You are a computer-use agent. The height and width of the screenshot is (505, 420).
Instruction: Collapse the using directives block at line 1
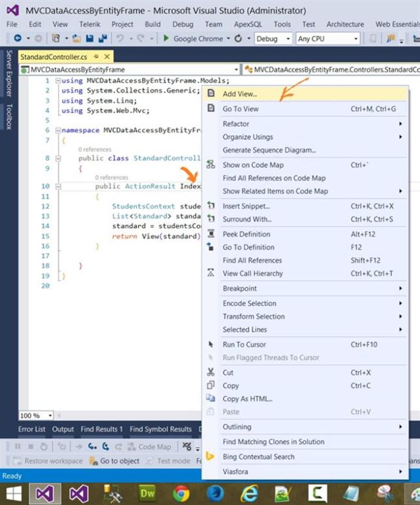coord(58,80)
